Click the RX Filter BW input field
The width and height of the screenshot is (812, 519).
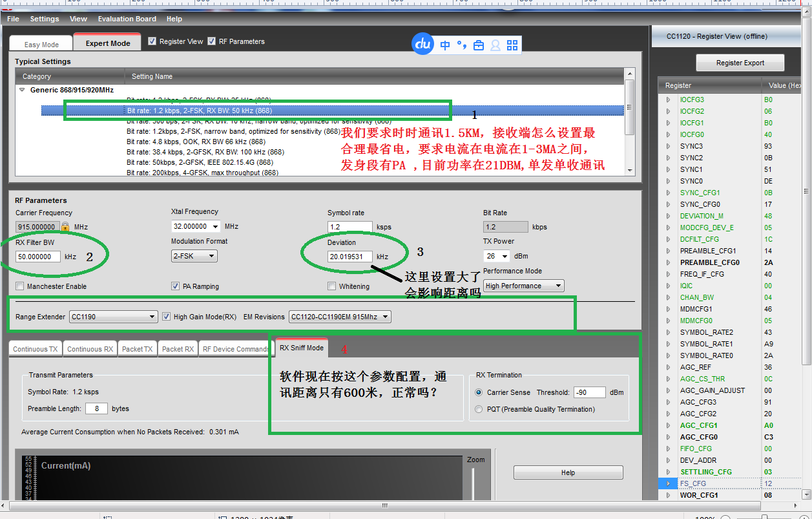38,257
